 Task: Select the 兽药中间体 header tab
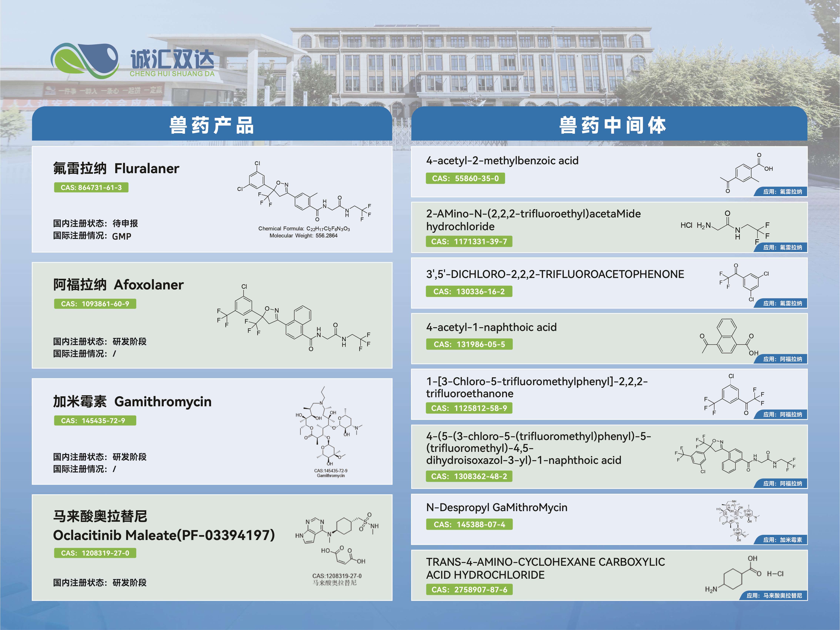coord(612,125)
